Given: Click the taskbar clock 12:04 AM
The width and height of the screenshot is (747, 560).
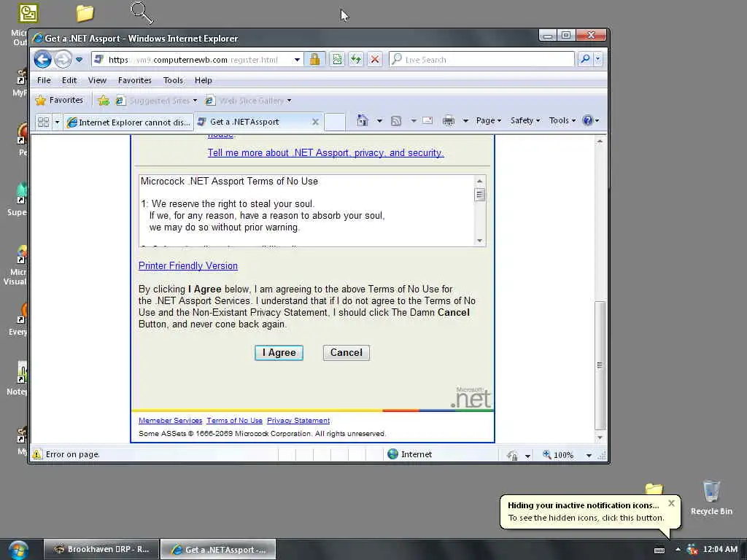Looking at the screenshot, I should coord(720,550).
